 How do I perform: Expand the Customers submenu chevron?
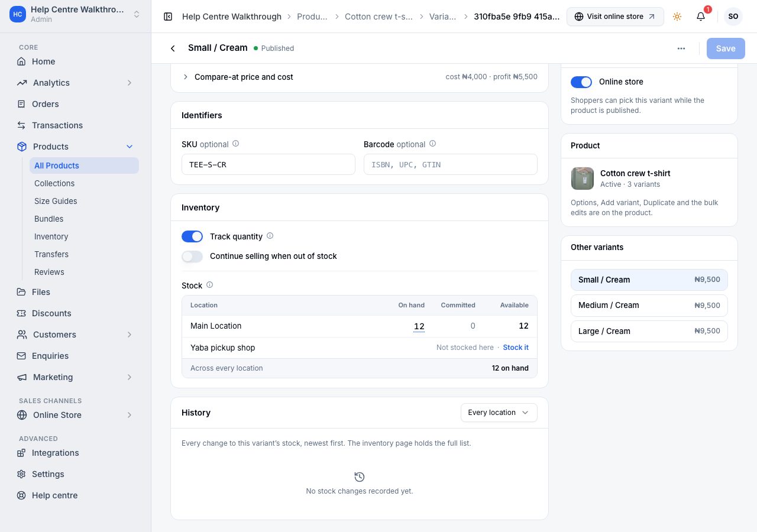click(x=130, y=335)
